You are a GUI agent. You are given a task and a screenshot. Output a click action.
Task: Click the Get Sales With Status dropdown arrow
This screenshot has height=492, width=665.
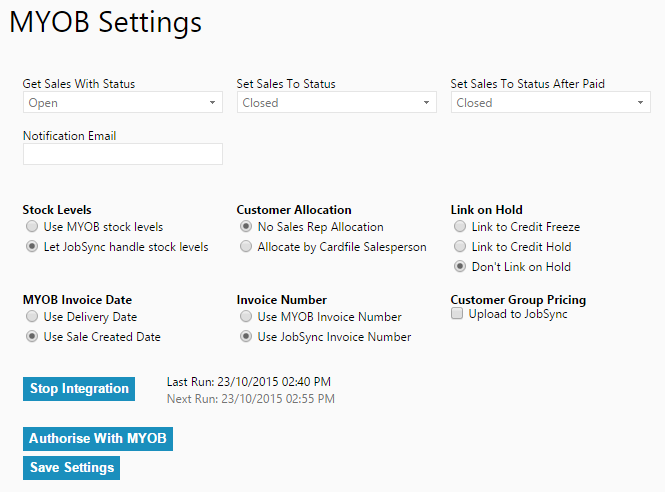[212, 102]
